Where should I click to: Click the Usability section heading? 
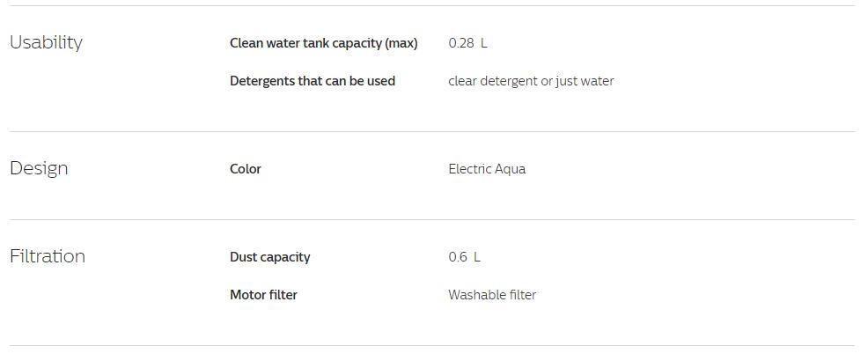click(x=46, y=42)
